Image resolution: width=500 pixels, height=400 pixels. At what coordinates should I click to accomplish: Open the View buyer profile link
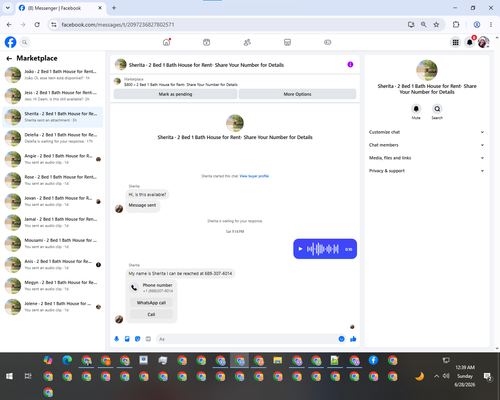[254, 176]
